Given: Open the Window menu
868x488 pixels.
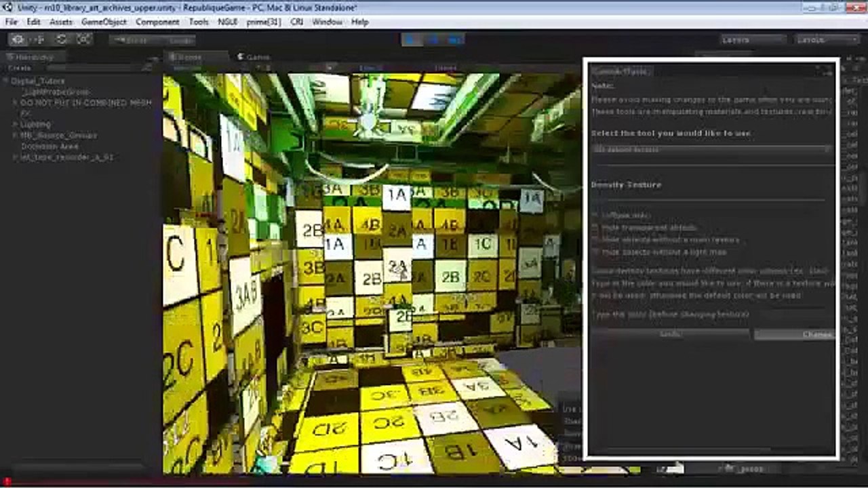Looking at the screenshot, I should pyautogui.click(x=327, y=22).
